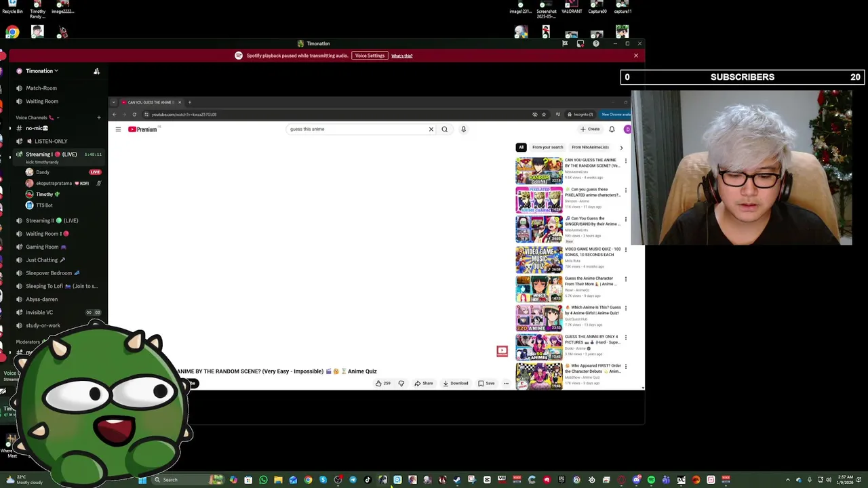Reload the YouTube page
The width and height of the screenshot is (868, 488).
(134, 115)
